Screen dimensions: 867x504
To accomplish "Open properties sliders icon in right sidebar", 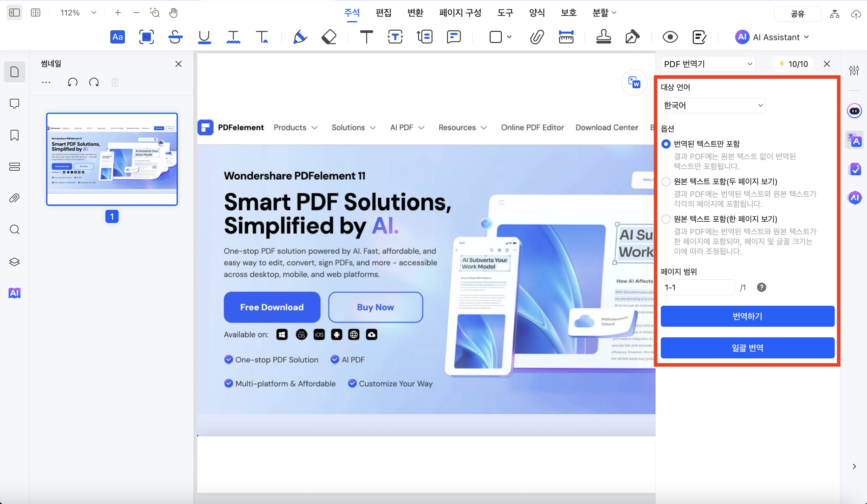I will point(854,70).
